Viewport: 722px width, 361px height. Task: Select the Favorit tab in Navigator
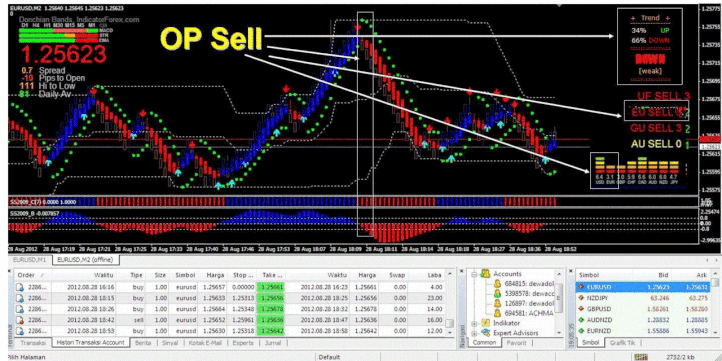point(517,343)
